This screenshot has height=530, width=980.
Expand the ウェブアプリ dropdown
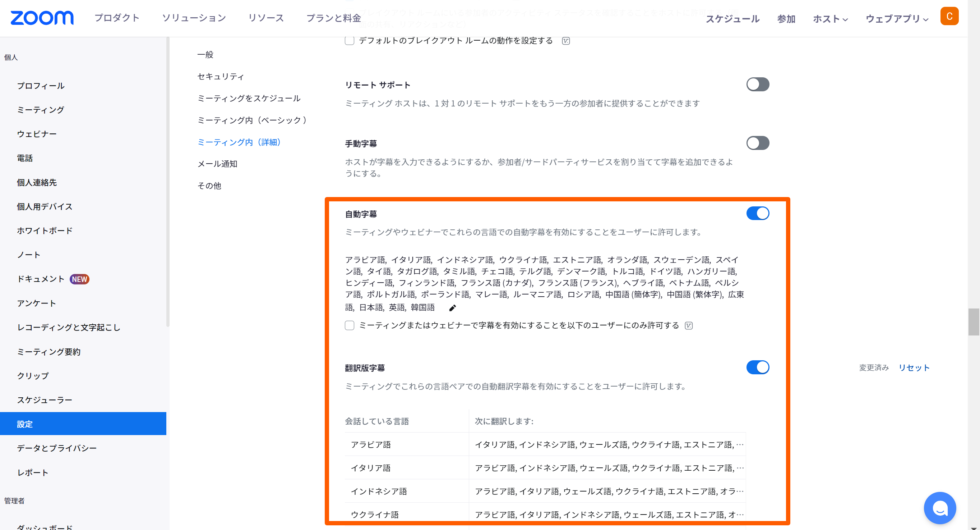[x=896, y=19]
